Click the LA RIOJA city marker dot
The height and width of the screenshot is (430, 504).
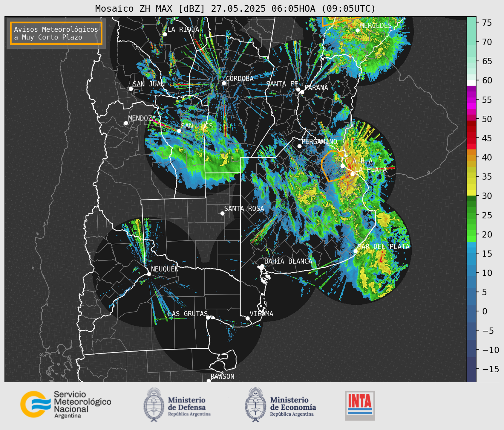165,34
